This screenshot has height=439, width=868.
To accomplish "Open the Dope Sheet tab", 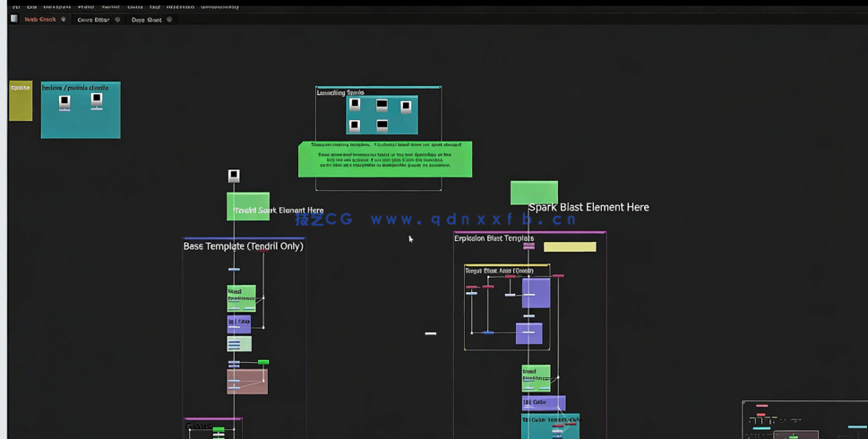I will pyautogui.click(x=146, y=20).
